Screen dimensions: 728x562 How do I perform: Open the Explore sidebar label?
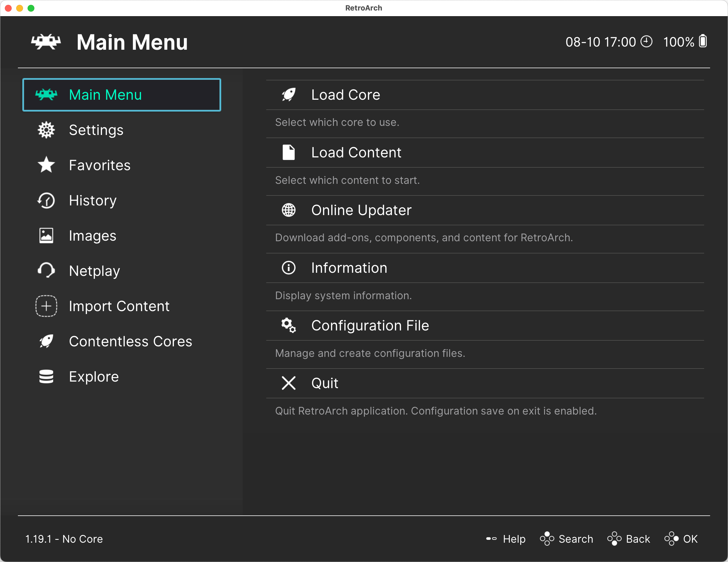pyautogui.click(x=94, y=377)
